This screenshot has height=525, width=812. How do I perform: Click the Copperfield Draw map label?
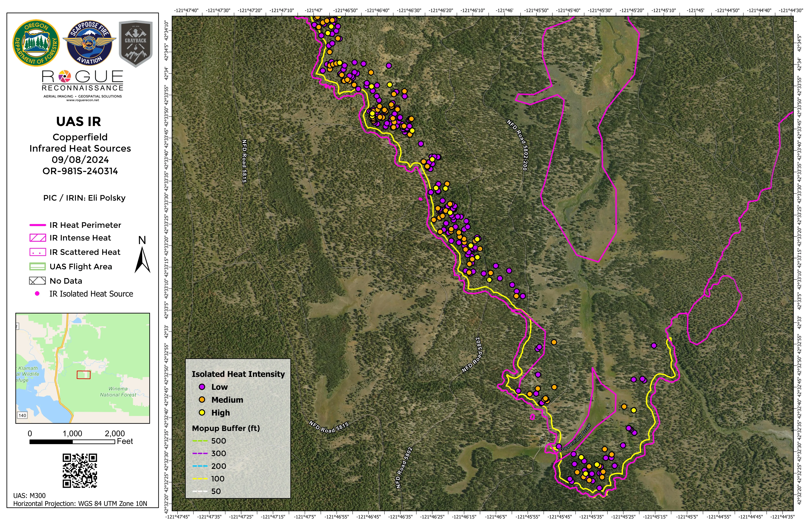(575, 438)
